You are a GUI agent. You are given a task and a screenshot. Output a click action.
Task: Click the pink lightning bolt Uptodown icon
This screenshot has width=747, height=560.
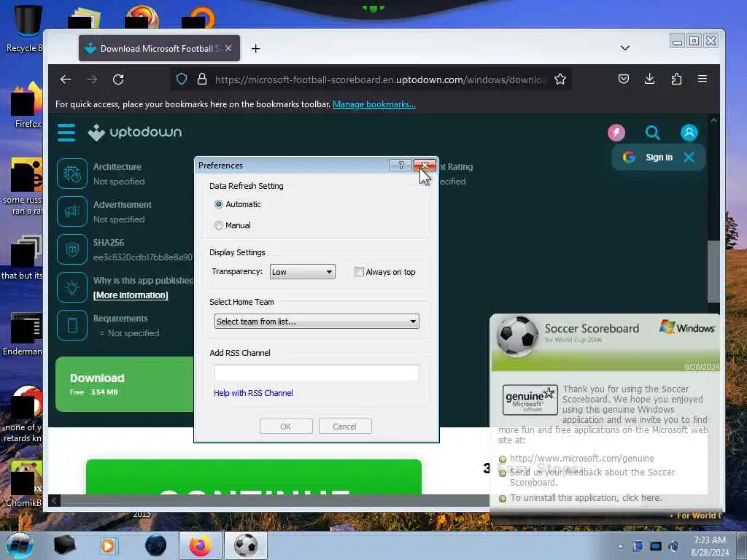[616, 133]
